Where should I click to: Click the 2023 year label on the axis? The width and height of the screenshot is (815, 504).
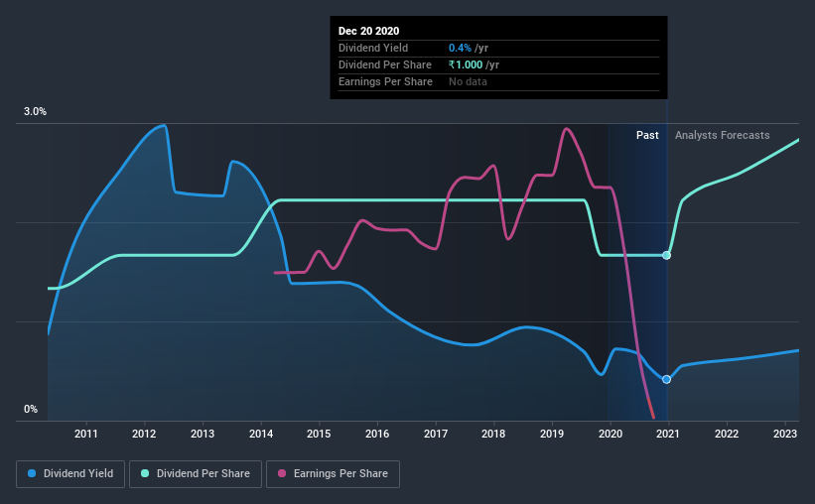pyautogui.click(x=785, y=434)
